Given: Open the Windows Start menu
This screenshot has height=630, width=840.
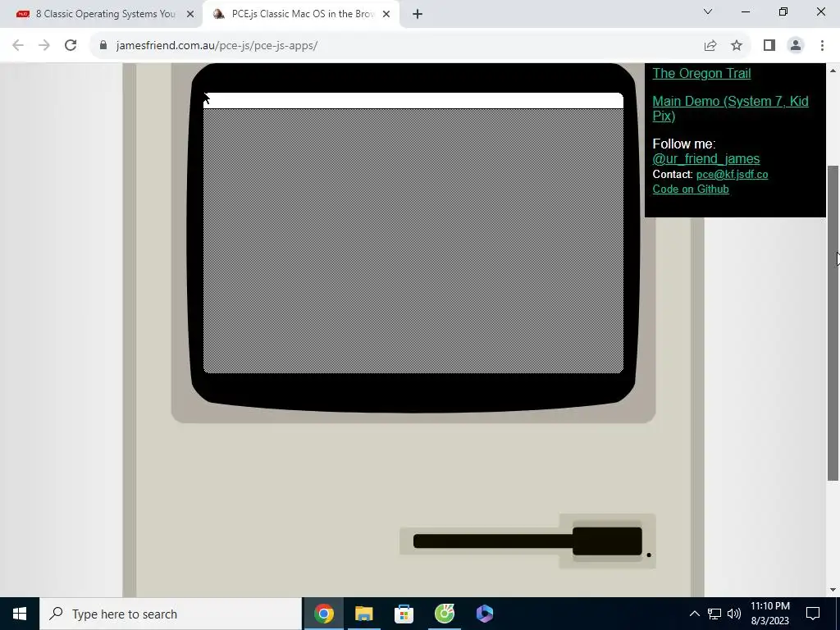Looking at the screenshot, I should 20,614.
